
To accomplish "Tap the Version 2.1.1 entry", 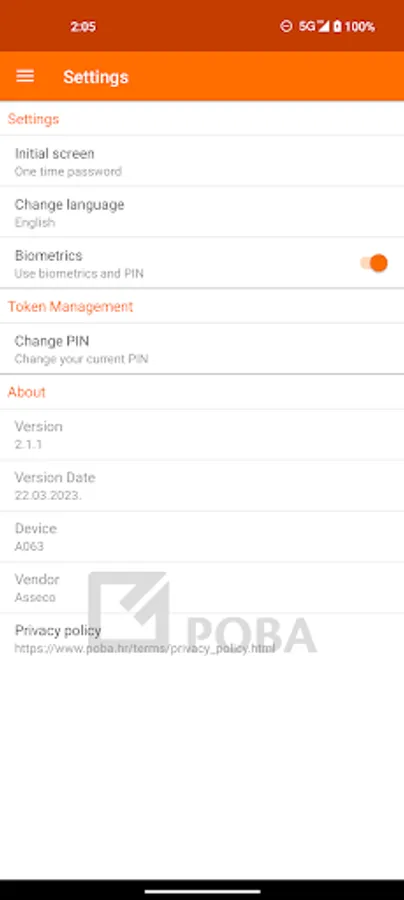I will (202, 435).
